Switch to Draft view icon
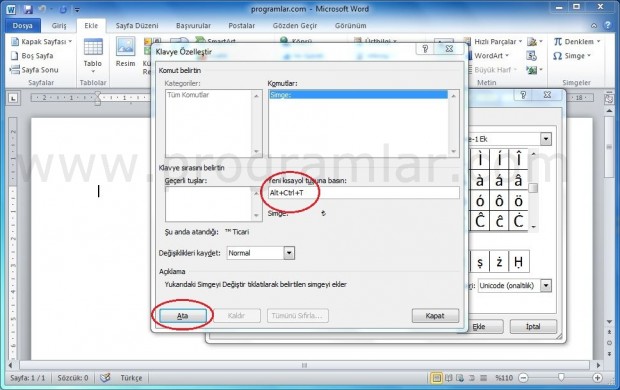Image resolution: width=620 pixels, height=390 pixels. (483, 378)
